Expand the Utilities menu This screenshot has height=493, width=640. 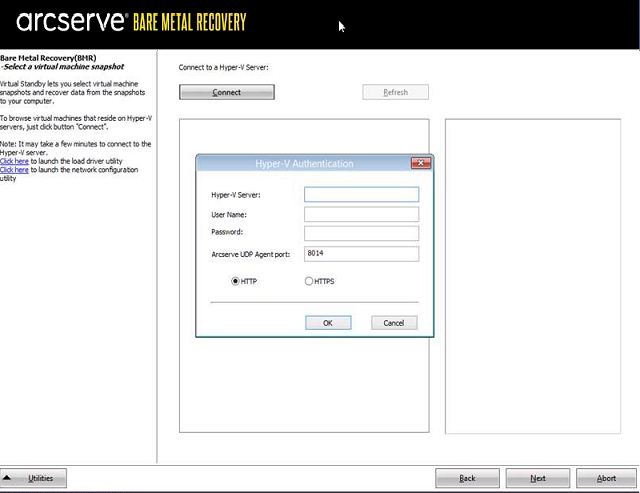point(33,478)
